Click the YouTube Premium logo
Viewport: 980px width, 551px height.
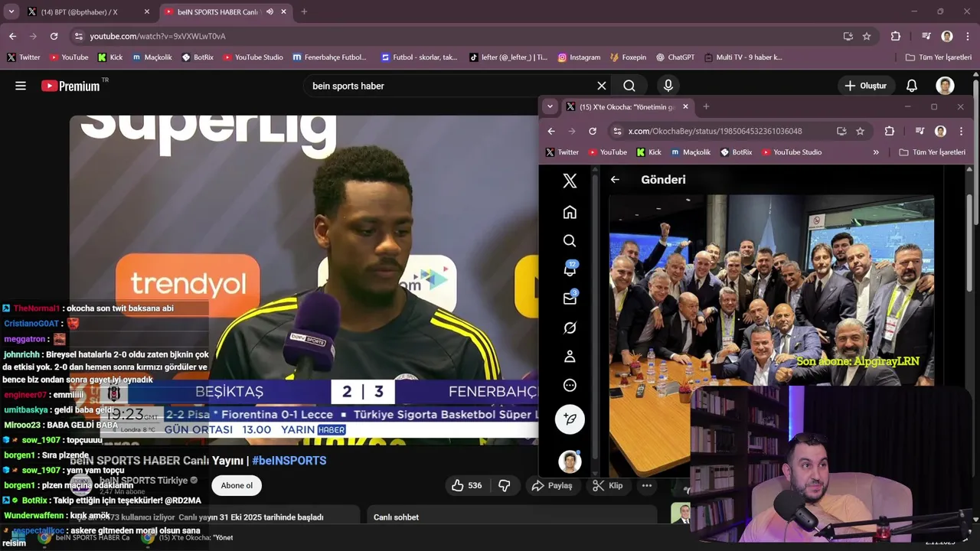(x=70, y=86)
